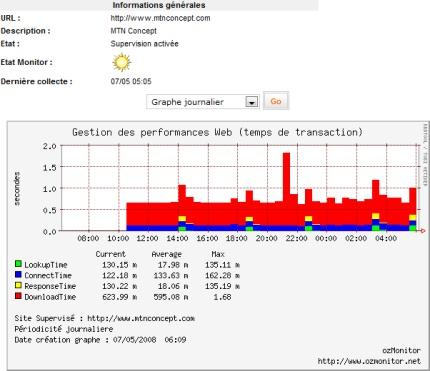Click the Supervision activée status text
The height and width of the screenshot is (371, 430).
[x=144, y=44]
